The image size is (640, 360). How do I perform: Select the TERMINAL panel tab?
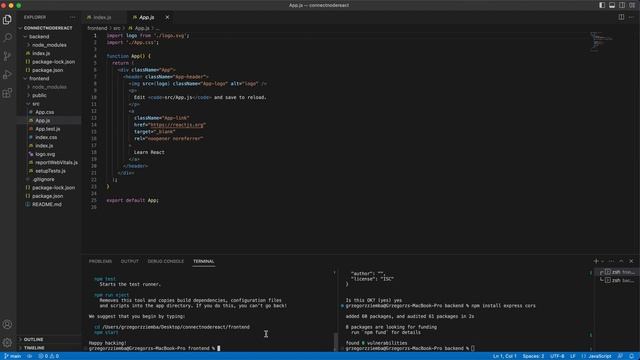(x=204, y=261)
